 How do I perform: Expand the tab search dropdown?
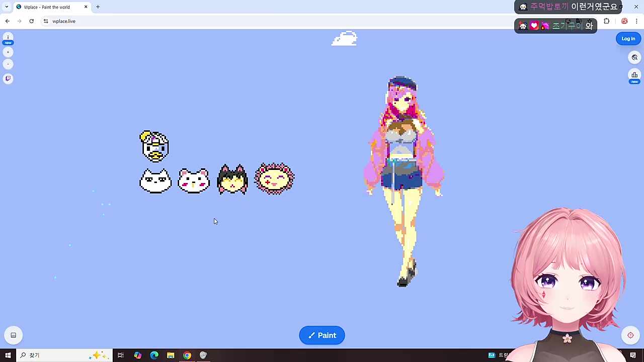pos(7,7)
